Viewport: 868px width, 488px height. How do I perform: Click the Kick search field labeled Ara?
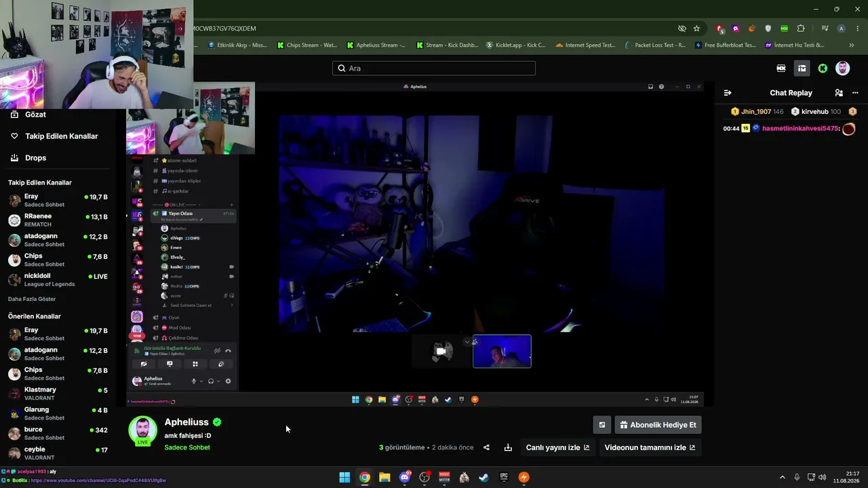pyautogui.click(x=434, y=68)
